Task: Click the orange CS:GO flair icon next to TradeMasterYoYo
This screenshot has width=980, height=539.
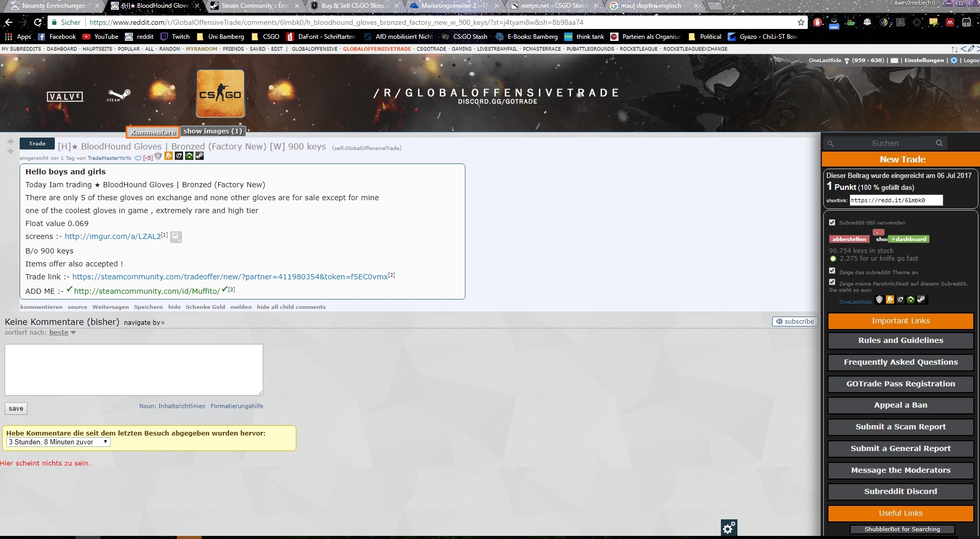Action: [x=169, y=156]
